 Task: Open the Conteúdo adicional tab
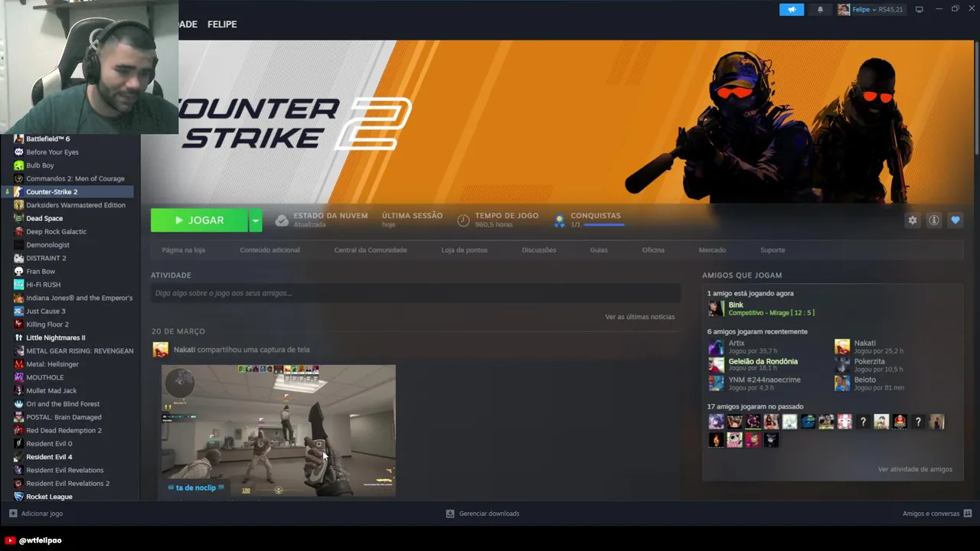[269, 250]
